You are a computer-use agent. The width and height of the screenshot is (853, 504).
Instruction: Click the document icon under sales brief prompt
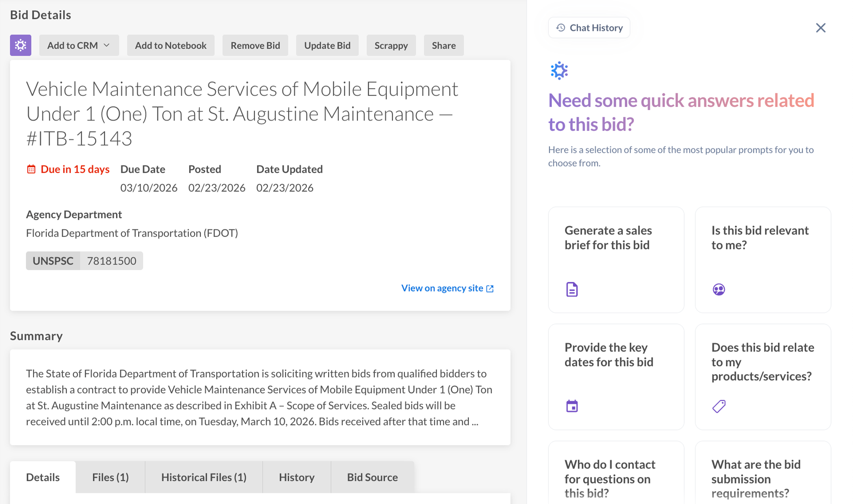(x=572, y=289)
